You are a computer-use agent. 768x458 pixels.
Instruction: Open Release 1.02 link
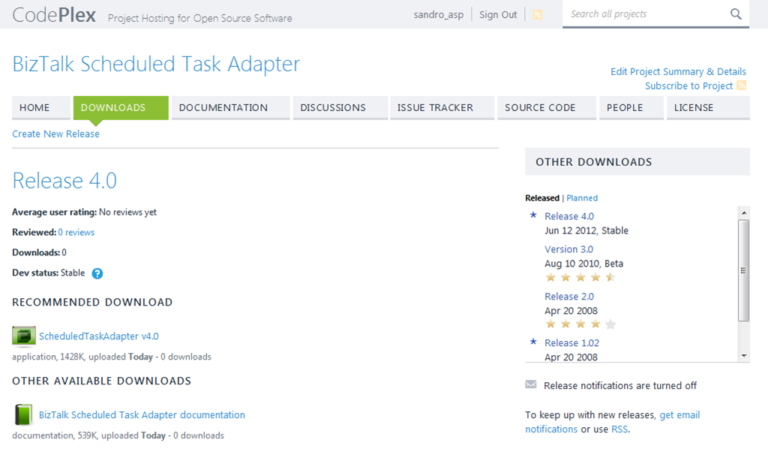point(572,343)
